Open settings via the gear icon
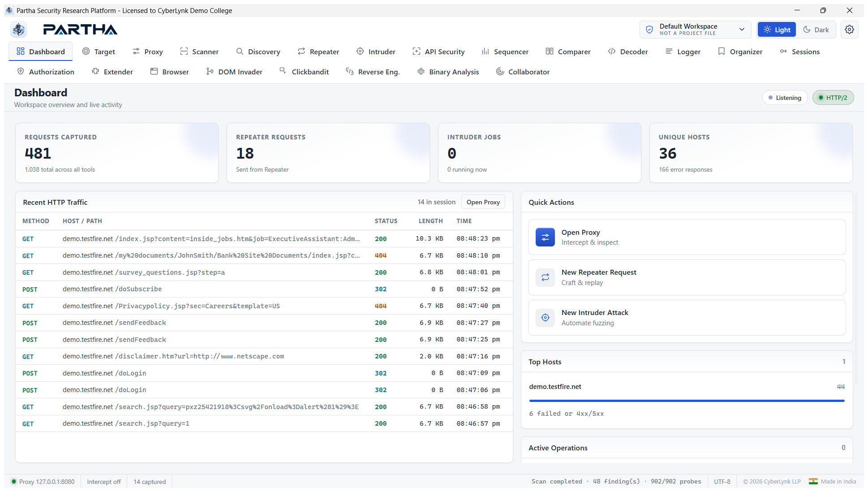Screen dimensions: 868x492 coord(849,30)
